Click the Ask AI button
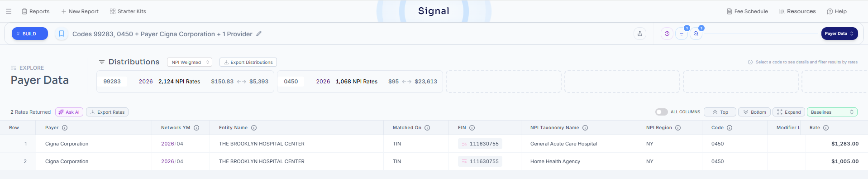 (69, 112)
